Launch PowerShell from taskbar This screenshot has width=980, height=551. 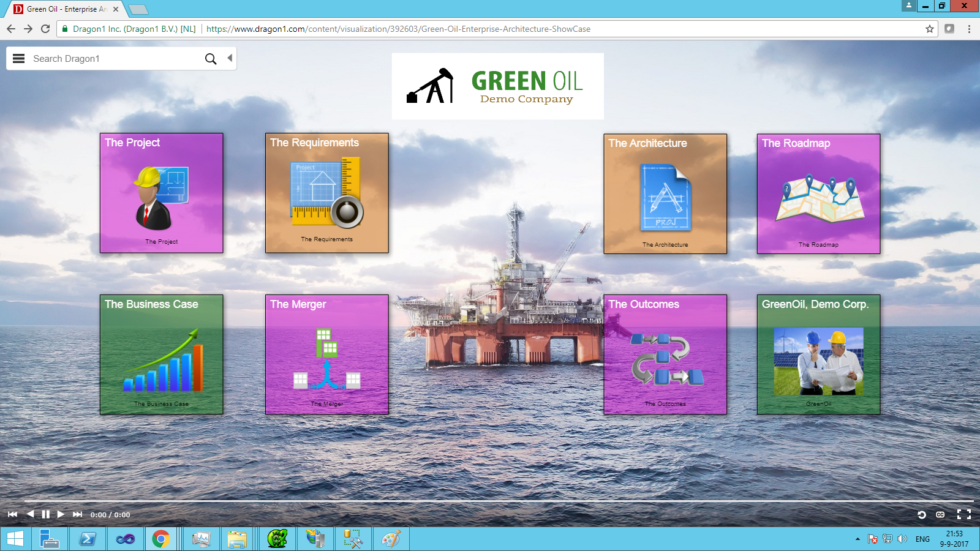point(87,539)
